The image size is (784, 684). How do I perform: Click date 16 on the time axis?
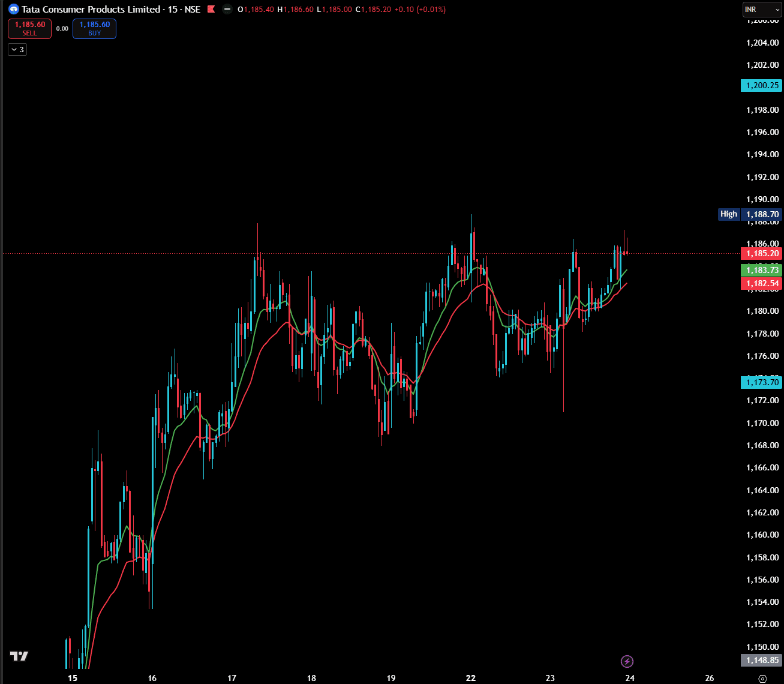click(x=152, y=678)
